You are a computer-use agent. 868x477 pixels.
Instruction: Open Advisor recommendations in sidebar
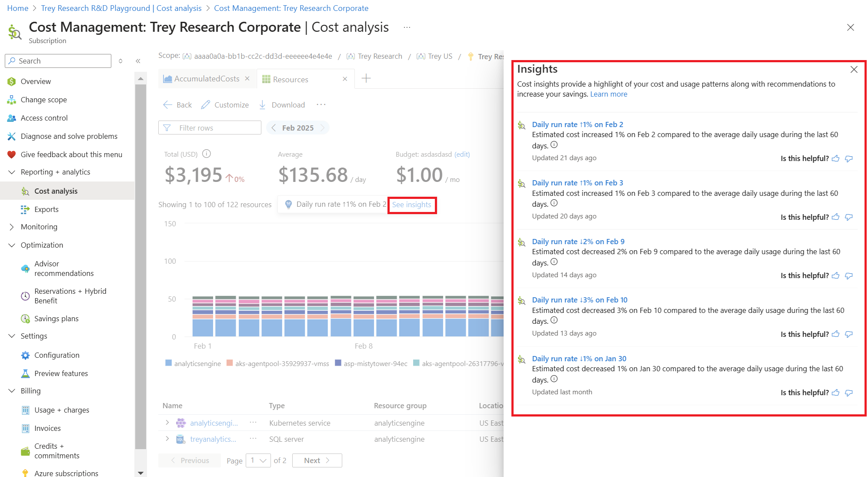click(x=64, y=269)
